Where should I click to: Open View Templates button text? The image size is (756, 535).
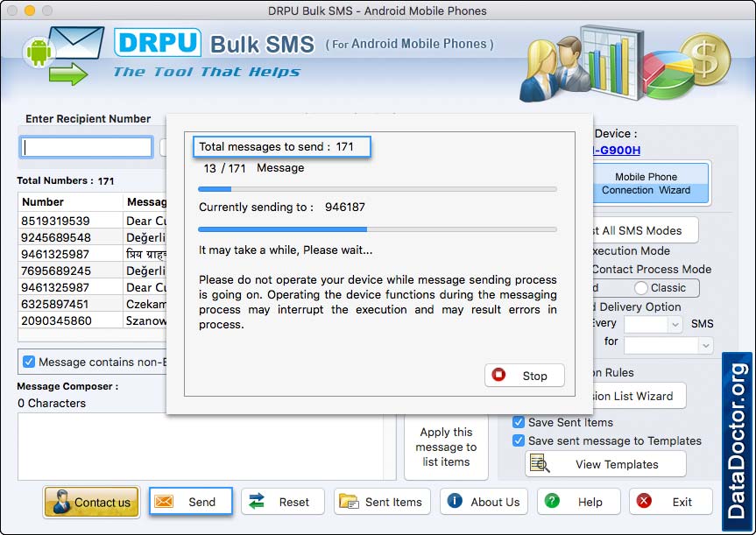[x=617, y=464]
